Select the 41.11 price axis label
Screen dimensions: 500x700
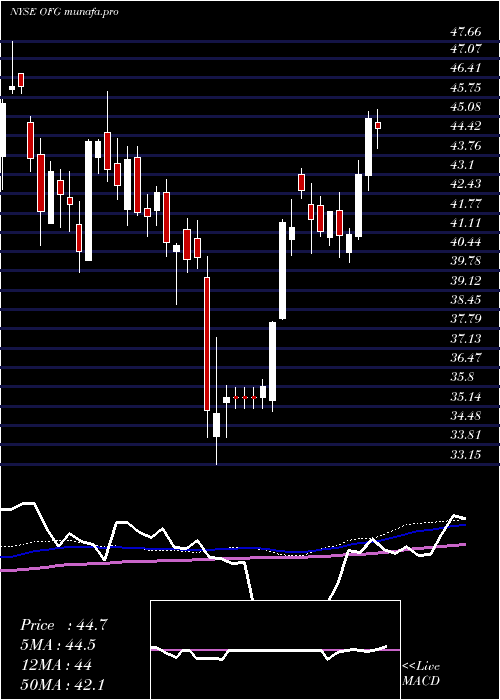click(x=466, y=223)
